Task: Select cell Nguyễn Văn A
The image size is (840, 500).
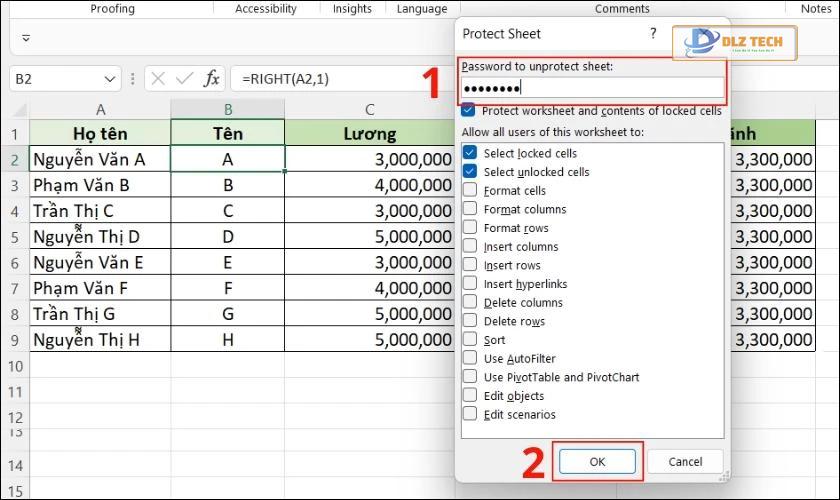Action: coord(100,159)
